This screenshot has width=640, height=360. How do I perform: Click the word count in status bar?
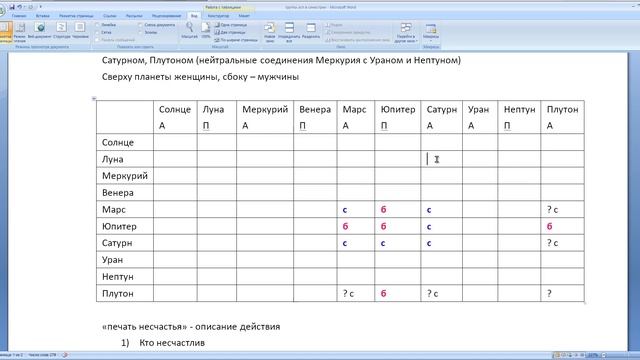pos(42,355)
